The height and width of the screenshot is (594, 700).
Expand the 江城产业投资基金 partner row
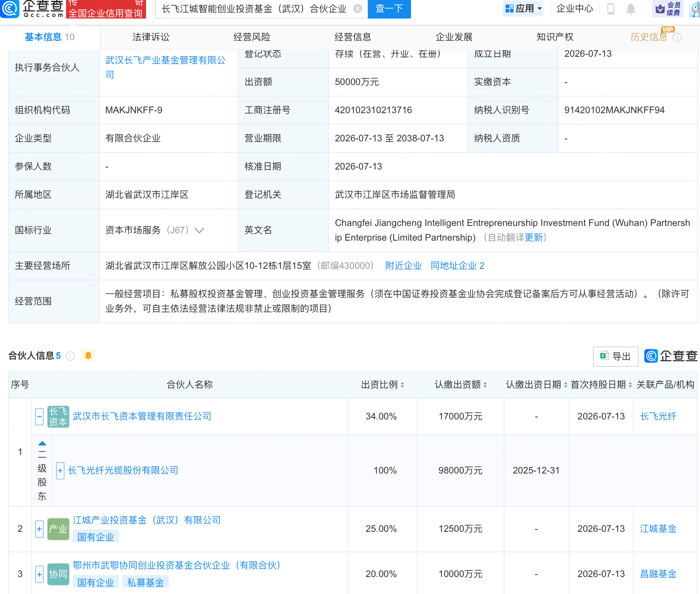click(39, 529)
